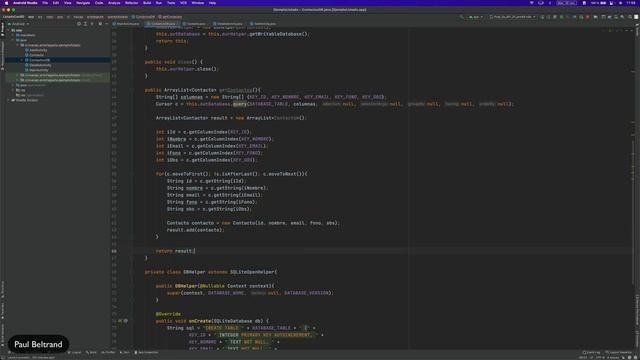
Task: Open the Profiler tool window
Action: click(x=108, y=352)
